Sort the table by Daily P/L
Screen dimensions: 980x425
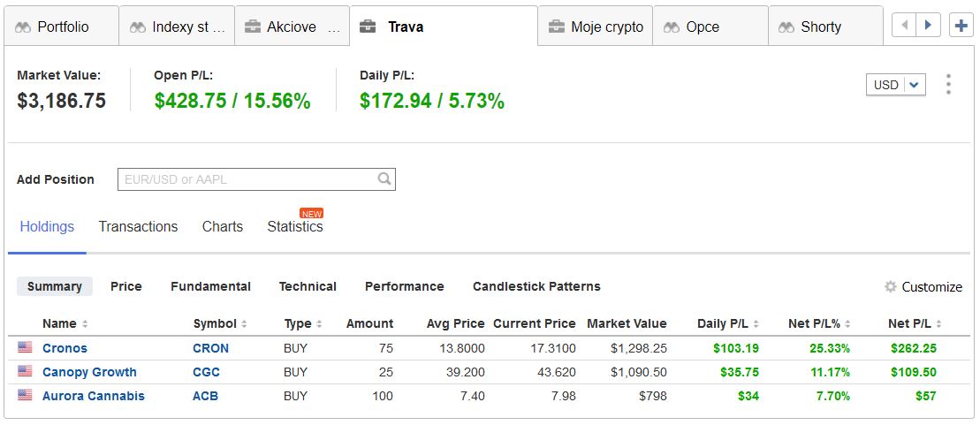point(756,323)
